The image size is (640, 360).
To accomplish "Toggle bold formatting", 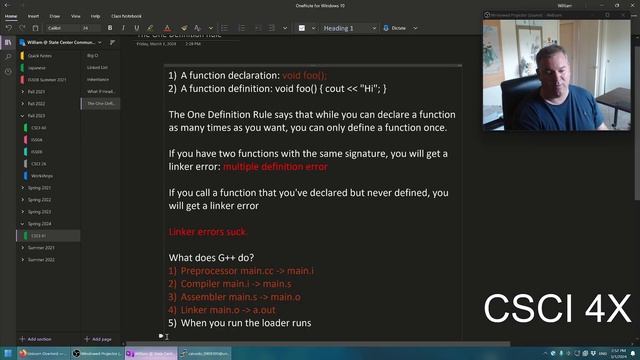I will click(x=110, y=28).
